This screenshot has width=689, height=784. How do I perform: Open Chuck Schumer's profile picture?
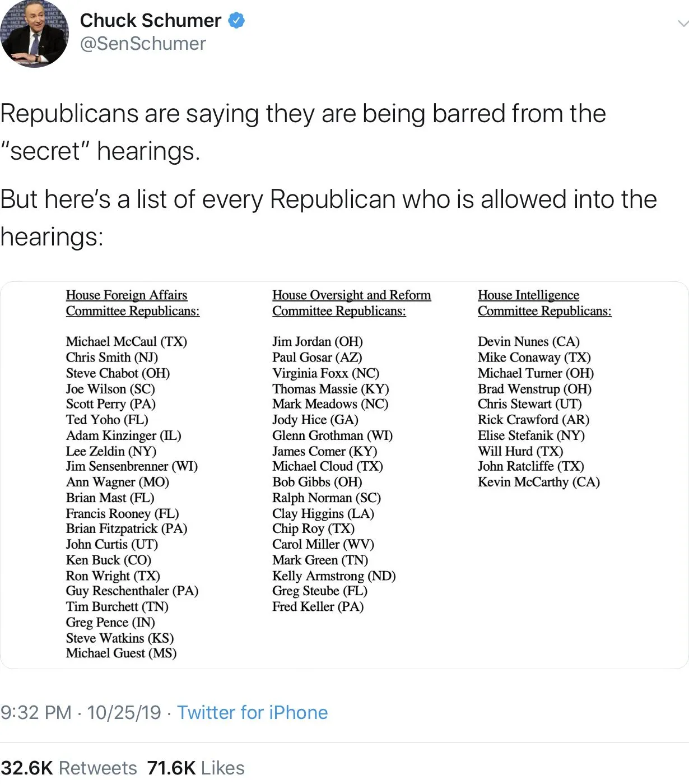pos(35,34)
